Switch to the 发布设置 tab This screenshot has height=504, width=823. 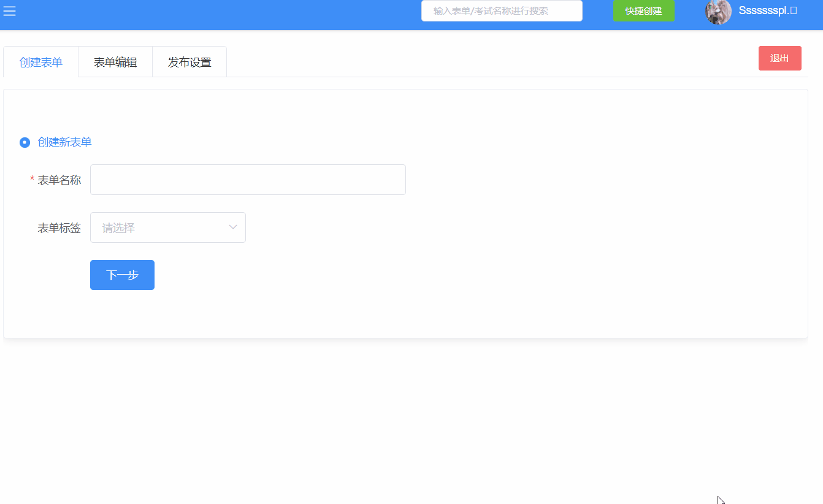(189, 62)
